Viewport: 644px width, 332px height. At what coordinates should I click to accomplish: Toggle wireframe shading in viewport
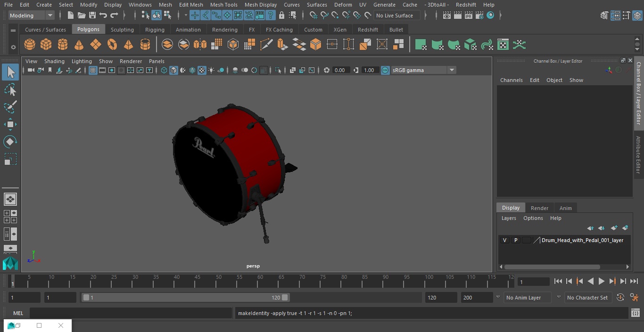(164, 70)
